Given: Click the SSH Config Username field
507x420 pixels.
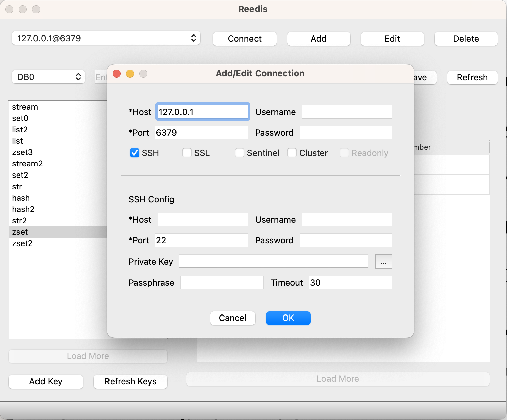Looking at the screenshot, I should coord(347,219).
